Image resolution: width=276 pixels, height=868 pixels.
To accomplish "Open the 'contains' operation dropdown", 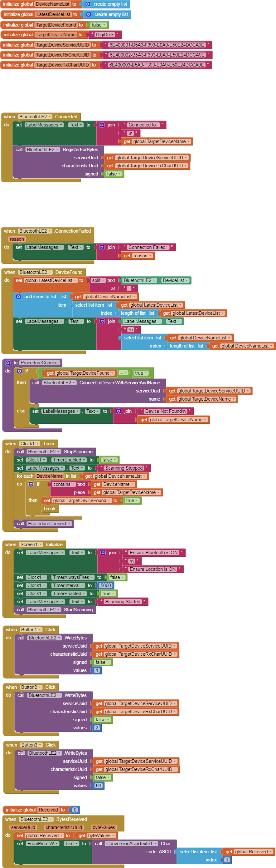I will coord(64,484).
